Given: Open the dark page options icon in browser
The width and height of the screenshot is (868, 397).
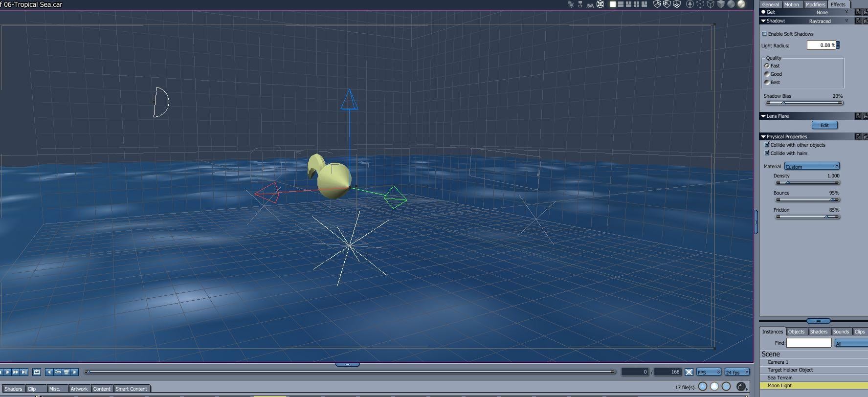Looking at the screenshot, I should tap(741, 386).
